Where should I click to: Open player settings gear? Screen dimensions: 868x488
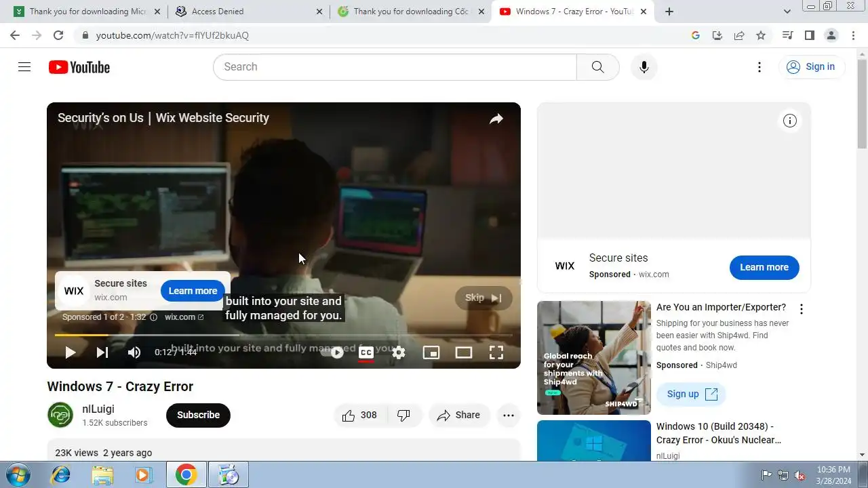click(x=399, y=352)
